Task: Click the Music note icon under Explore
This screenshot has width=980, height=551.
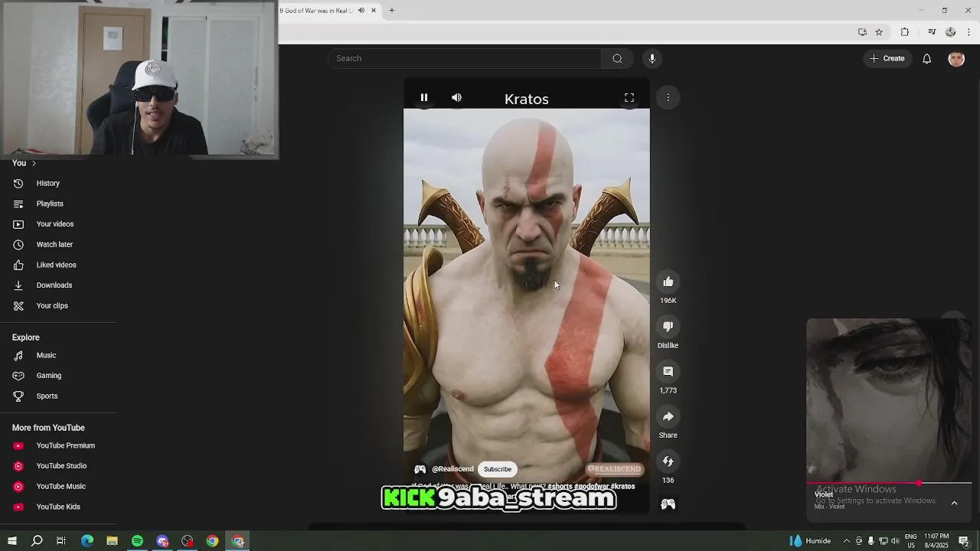Action: (18, 355)
